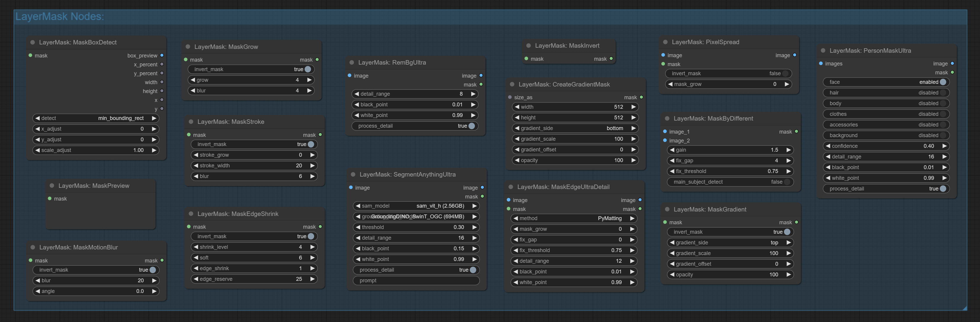Click box_preview output connector on MaskBoxDetect
This screenshot has width=980, height=322.
pyautogui.click(x=162, y=56)
